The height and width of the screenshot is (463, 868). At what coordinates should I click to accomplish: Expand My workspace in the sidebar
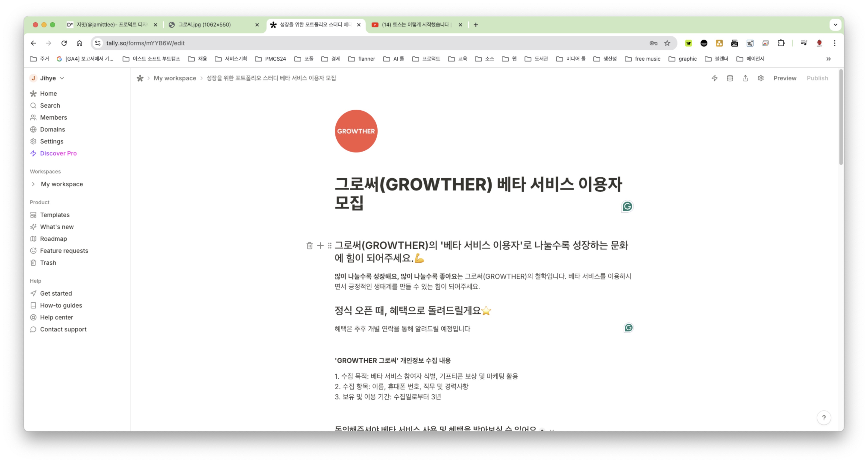coord(33,184)
